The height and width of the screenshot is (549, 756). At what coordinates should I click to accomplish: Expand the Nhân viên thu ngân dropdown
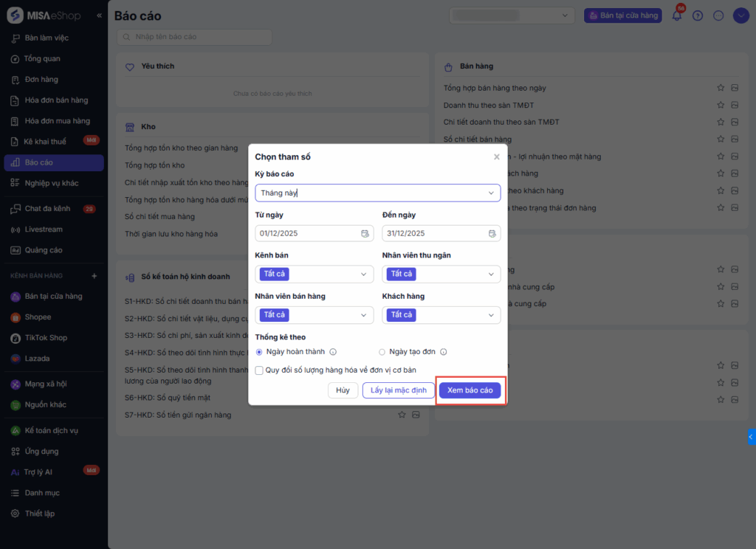[441, 274]
